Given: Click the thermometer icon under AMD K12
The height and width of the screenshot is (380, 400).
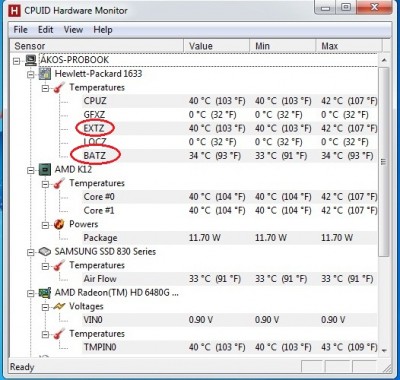Looking at the screenshot, I should [59, 183].
